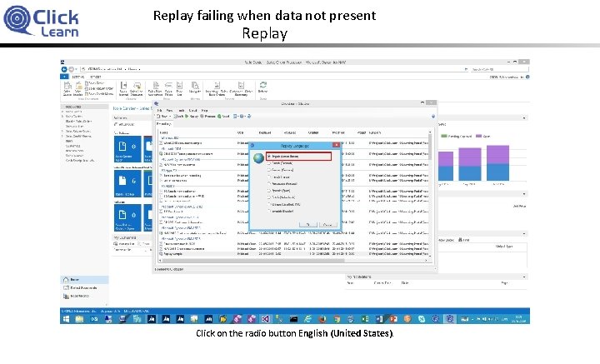Click the Home button in NAV navigation pane
Screen dimensions: 600x364
coord(84,280)
